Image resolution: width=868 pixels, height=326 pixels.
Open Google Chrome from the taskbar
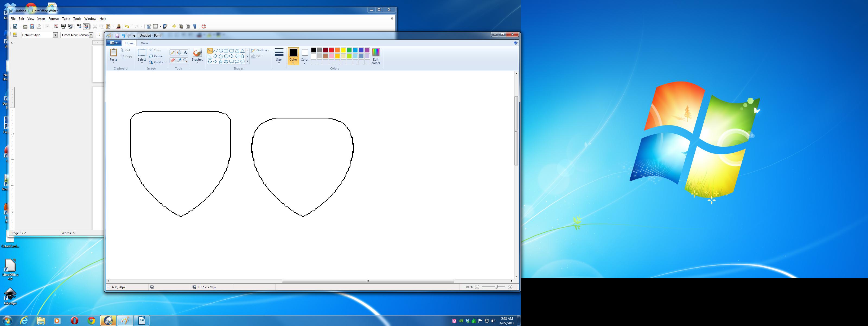tap(91, 321)
